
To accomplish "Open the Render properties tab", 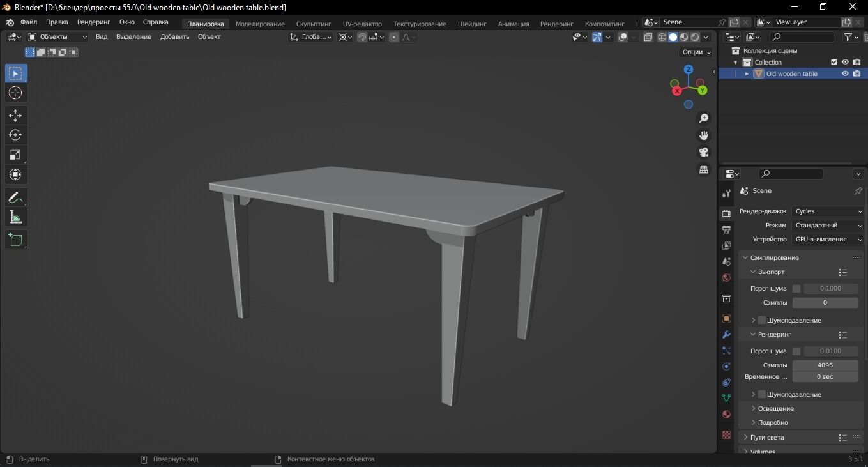I will click(x=726, y=213).
